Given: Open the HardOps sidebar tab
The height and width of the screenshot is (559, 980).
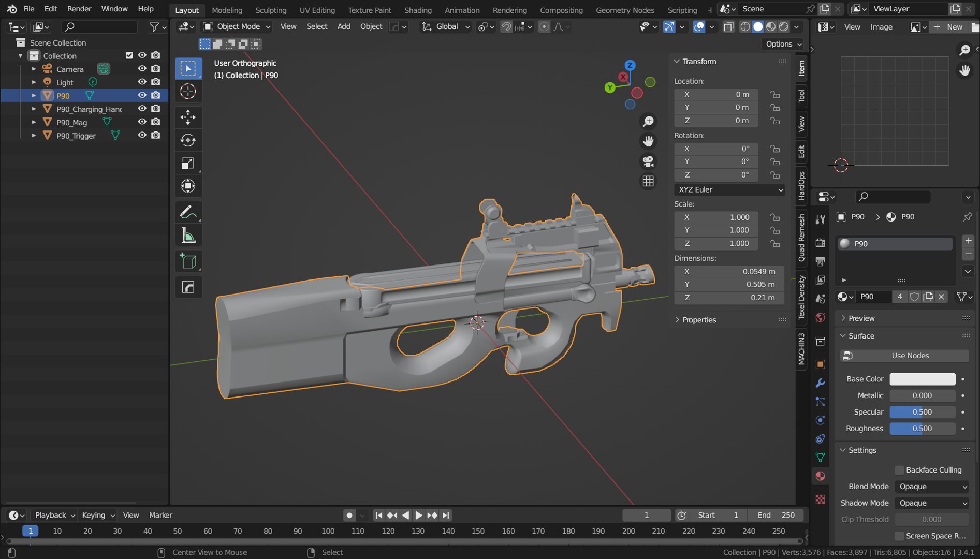Looking at the screenshot, I should tap(801, 186).
